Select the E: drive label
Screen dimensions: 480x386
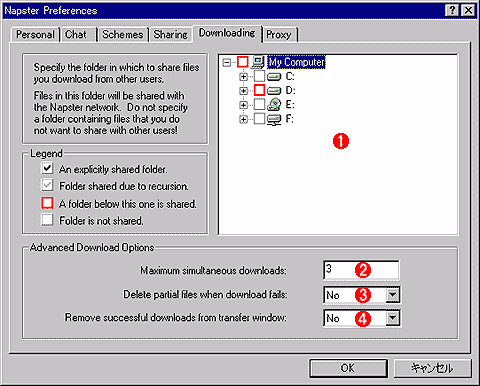click(290, 105)
